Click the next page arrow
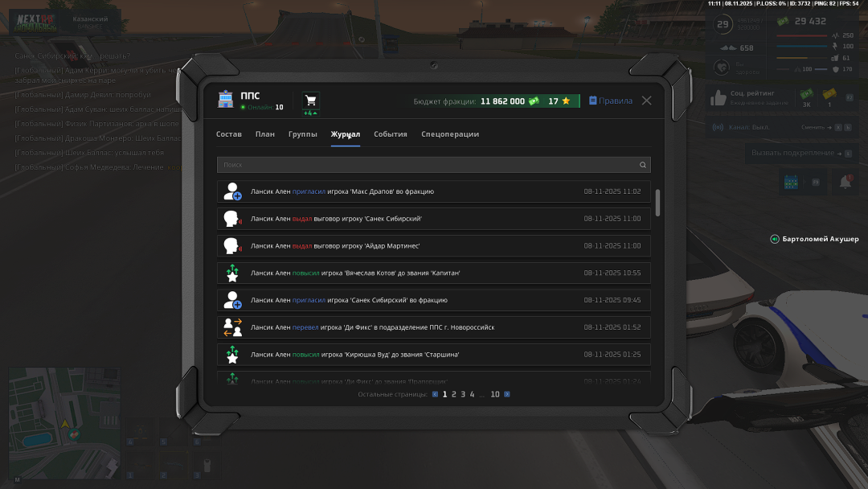 click(x=507, y=394)
